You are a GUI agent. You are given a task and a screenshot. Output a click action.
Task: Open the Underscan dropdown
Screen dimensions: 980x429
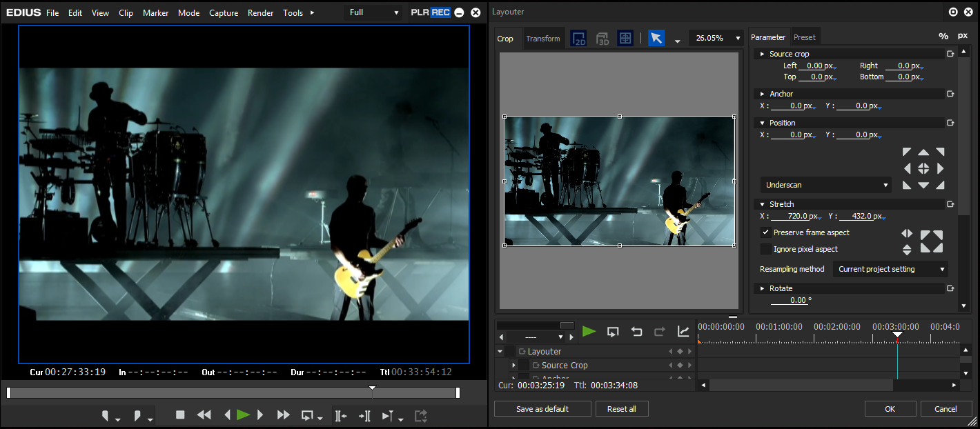click(x=826, y=185)
